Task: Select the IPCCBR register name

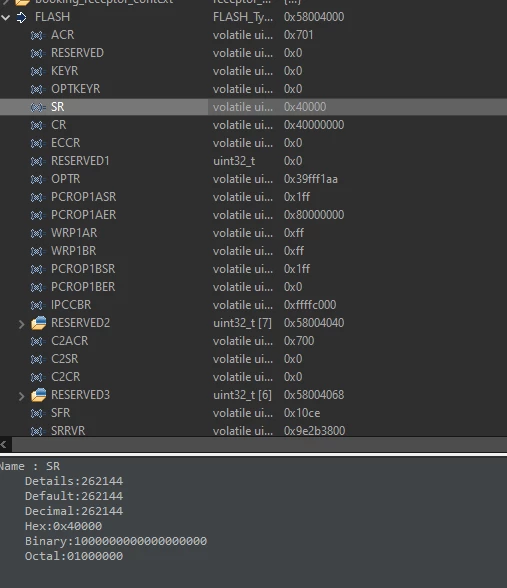Action: [71, 305]
